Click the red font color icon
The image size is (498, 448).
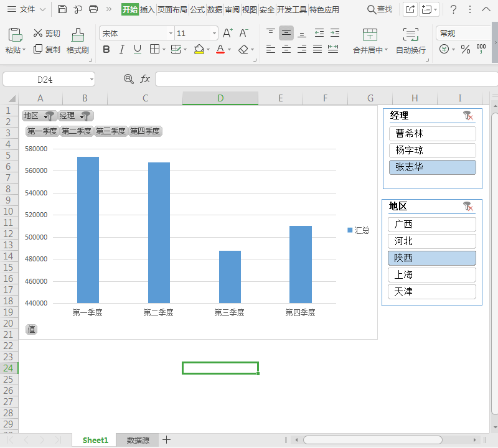tap(220, 49)
